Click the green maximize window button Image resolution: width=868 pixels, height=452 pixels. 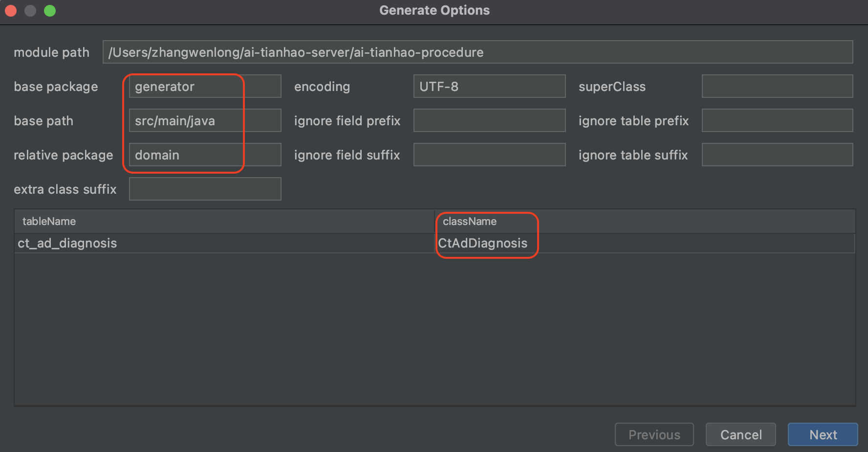(x=50, y=11)
